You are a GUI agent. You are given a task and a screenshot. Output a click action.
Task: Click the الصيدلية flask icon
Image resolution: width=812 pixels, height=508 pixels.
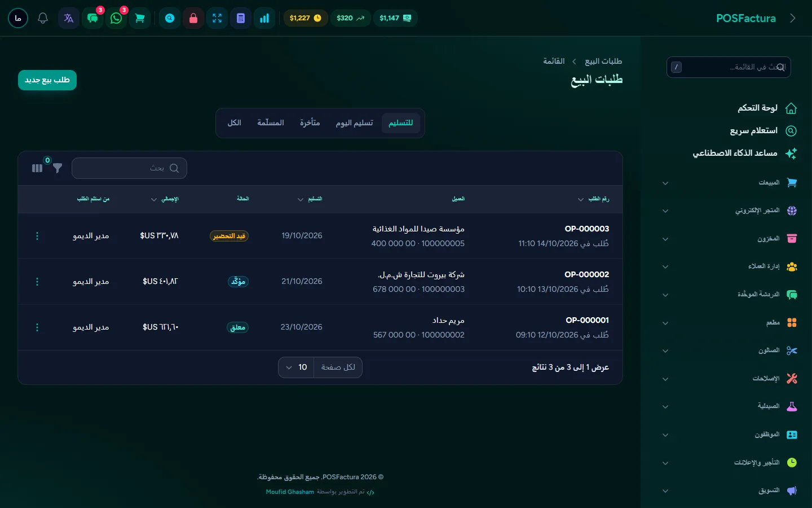point(792,406)
